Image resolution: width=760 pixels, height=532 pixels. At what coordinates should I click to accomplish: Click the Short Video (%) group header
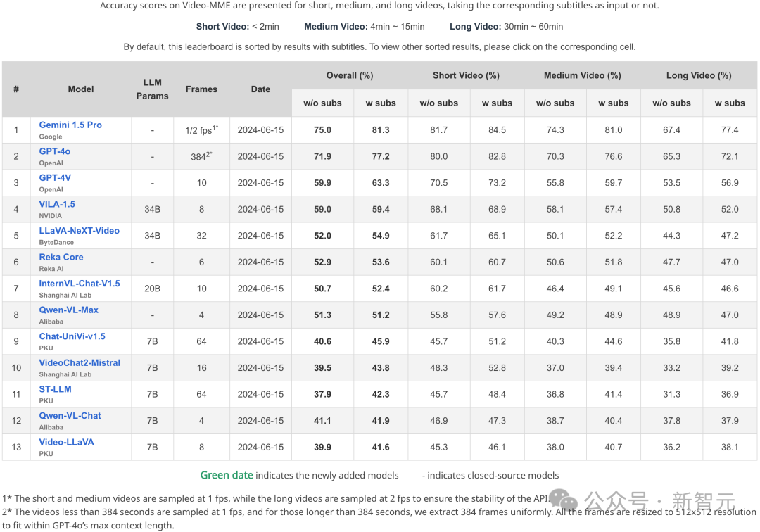pyautogui.click(x=466, y=75)
